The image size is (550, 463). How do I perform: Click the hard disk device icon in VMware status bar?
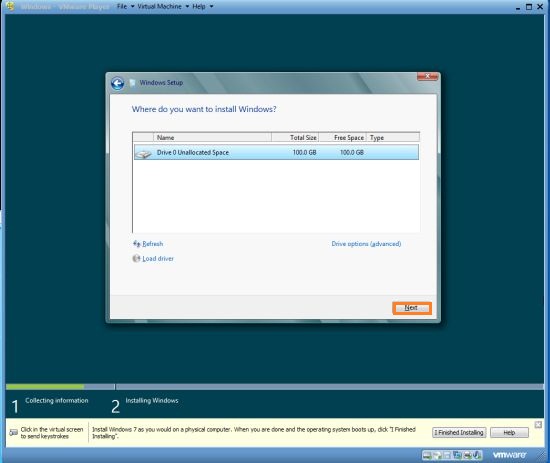coord(427,455)
